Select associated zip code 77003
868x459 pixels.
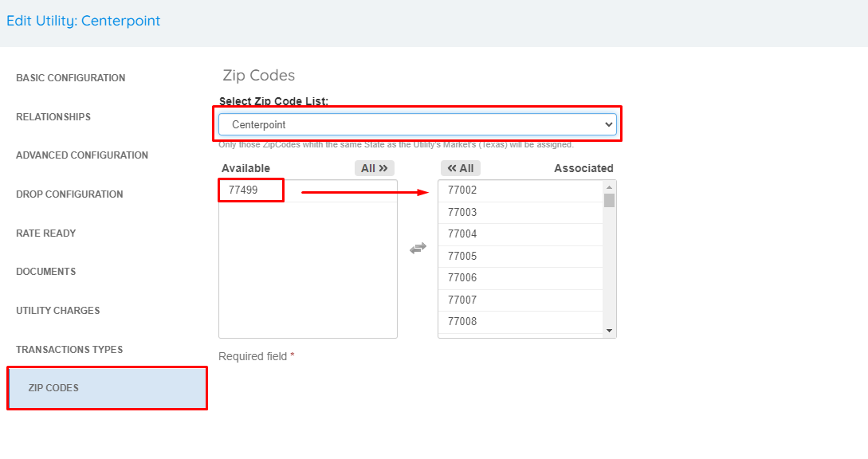point(520,213)
